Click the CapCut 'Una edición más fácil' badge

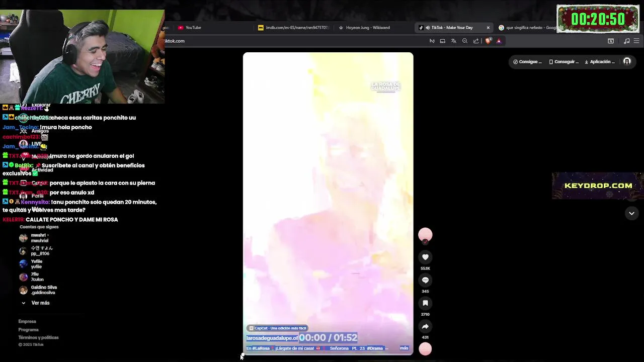point(277,328)
